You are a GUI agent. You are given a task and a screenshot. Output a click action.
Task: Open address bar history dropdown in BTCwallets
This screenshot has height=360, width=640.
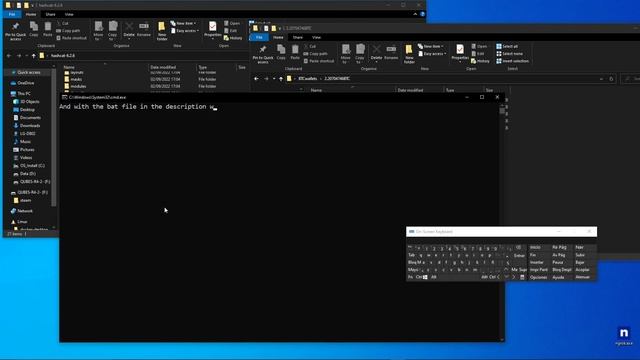(x=601, y=79)
